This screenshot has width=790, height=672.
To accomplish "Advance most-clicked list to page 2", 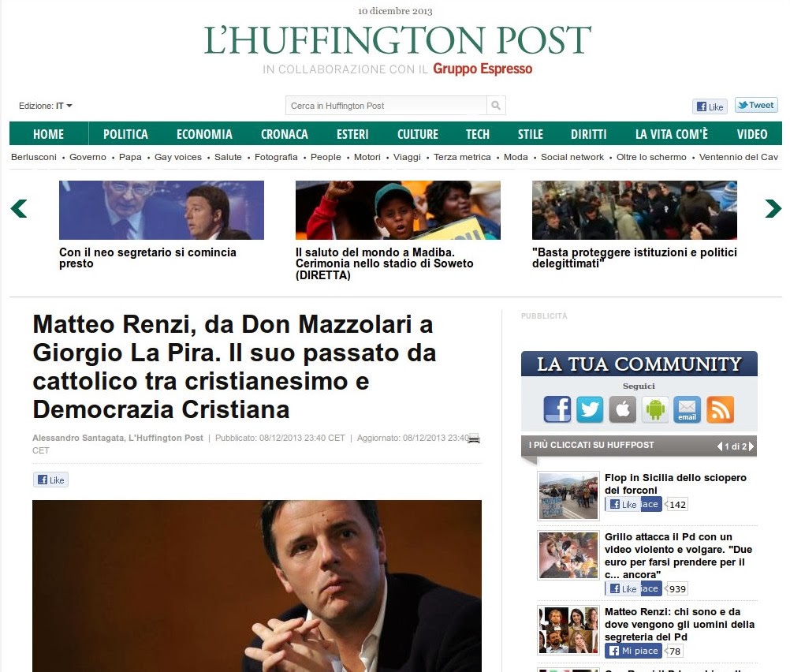I will (751, 446).
